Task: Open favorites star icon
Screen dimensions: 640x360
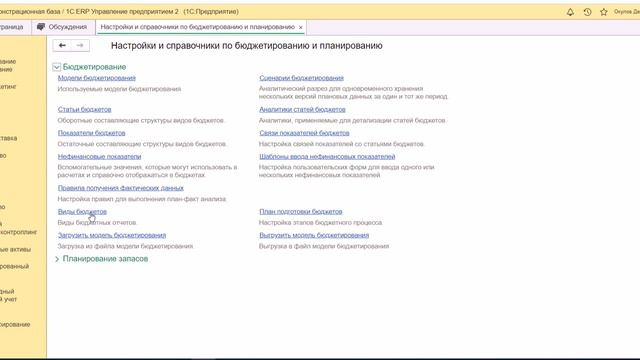Action: coord(604,12)
